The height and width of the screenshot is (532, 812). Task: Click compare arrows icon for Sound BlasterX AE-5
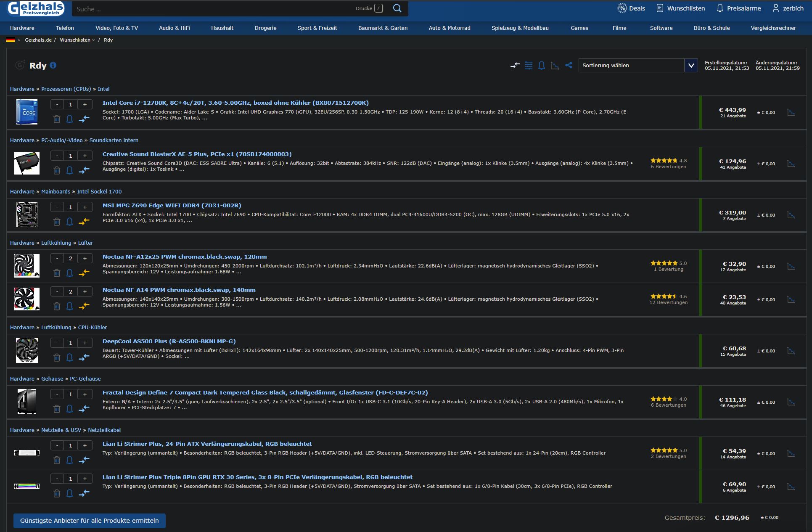pyautogui.click(x=84, y=170)
